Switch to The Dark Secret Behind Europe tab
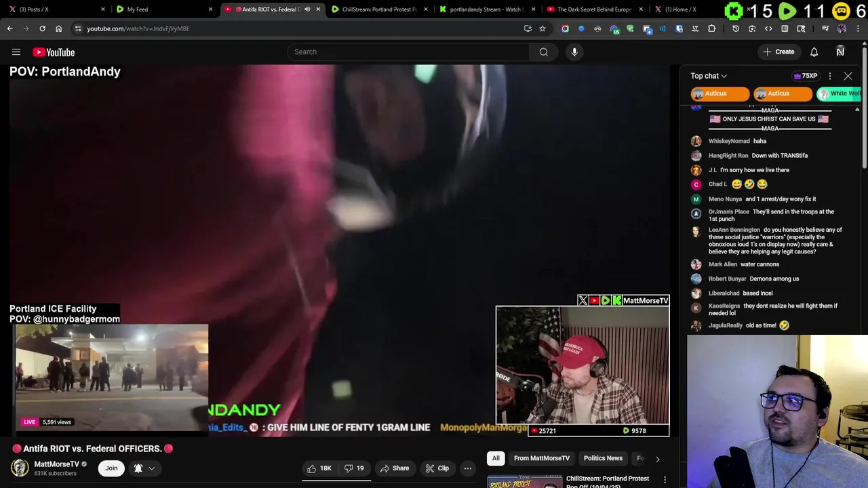The image size is (868, 488). pyautogui.click(x=594, y=9)
